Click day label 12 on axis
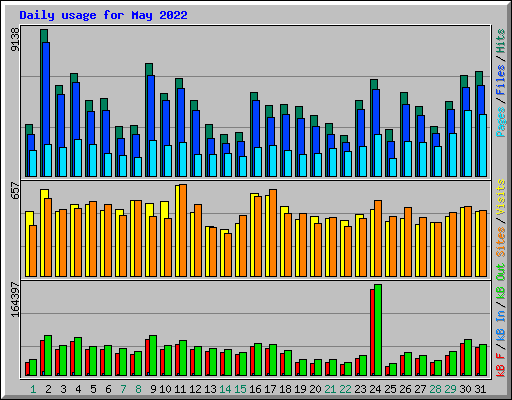Image resolution: width=512 pixels, height=400 pixels. pyautogui.click(x=195, y=389)
